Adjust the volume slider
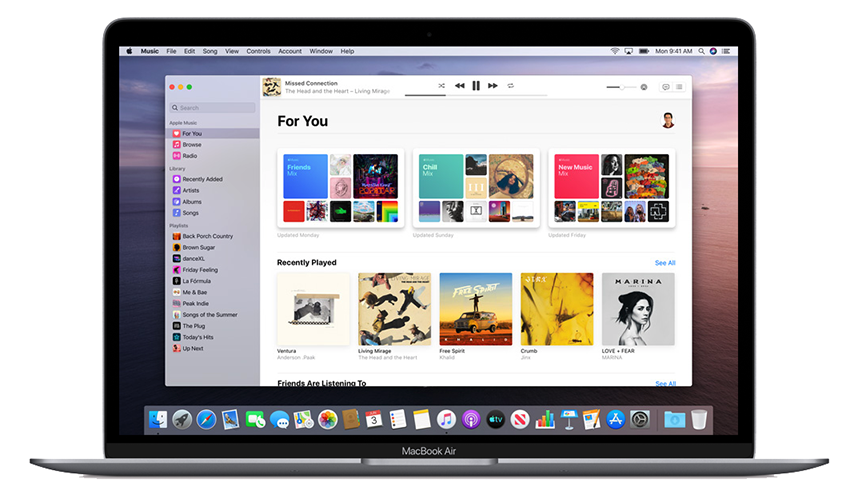The image size is (850, 503). coord(620,87)
